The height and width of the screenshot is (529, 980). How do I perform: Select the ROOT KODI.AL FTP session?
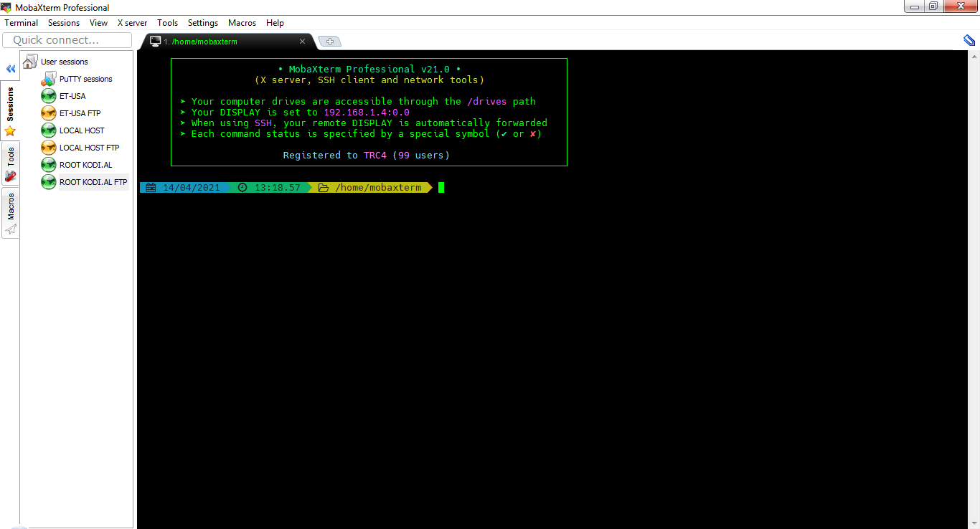(93, 182)
